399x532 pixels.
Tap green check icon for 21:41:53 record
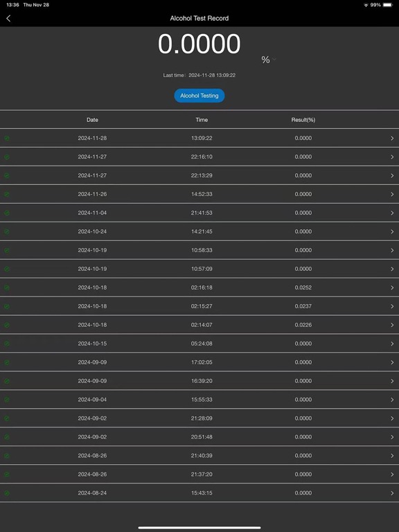click(x=7, y=213)
